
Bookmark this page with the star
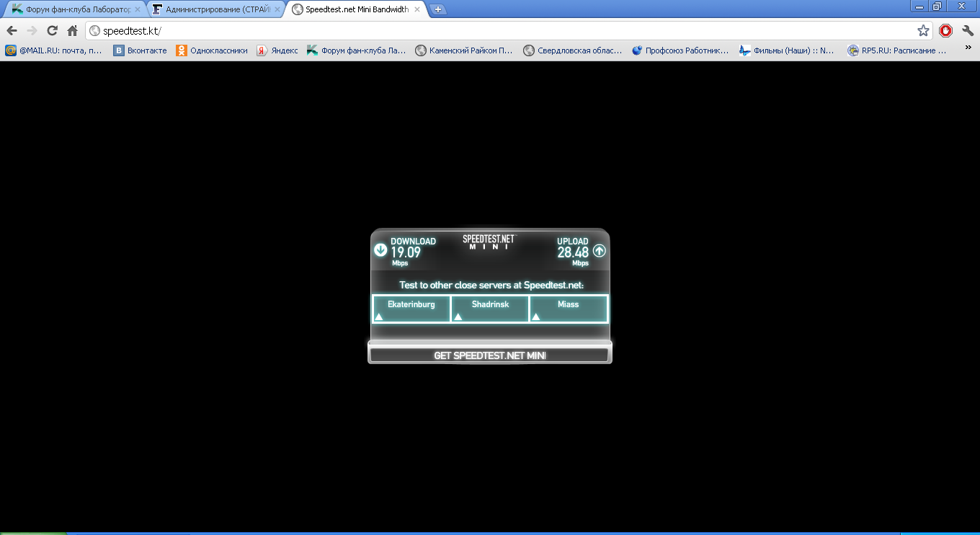coord(923,30)
